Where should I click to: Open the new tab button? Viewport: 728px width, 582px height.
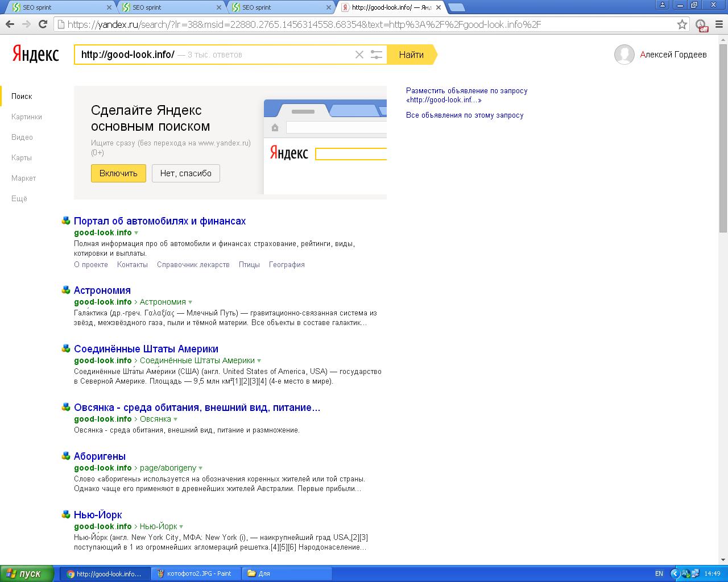point(457,7)
